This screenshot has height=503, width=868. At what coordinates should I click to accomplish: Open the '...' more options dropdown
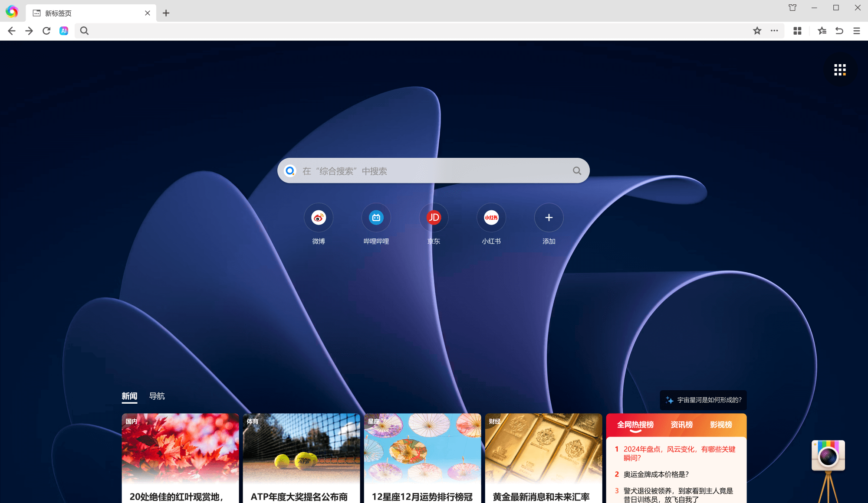774,31
